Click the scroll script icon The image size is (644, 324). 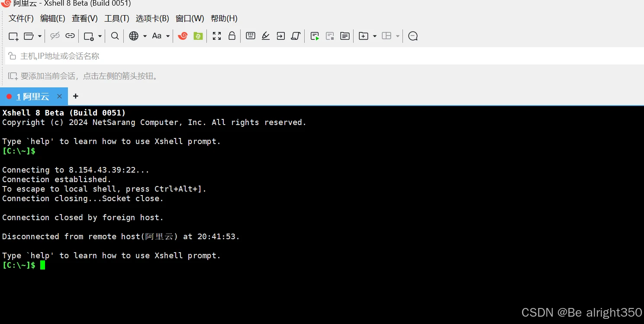pos(296,36)
